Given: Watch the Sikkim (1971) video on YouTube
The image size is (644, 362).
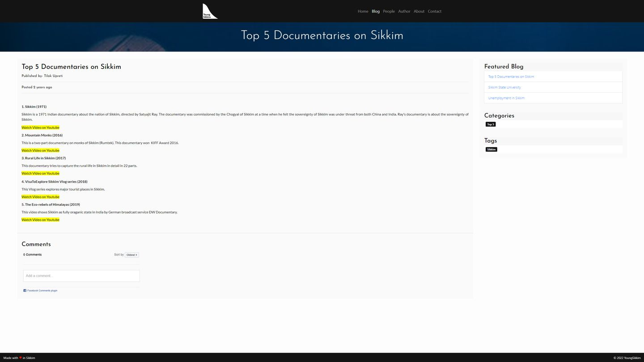Looking at the screenshot, I should [x=40, y=128].
